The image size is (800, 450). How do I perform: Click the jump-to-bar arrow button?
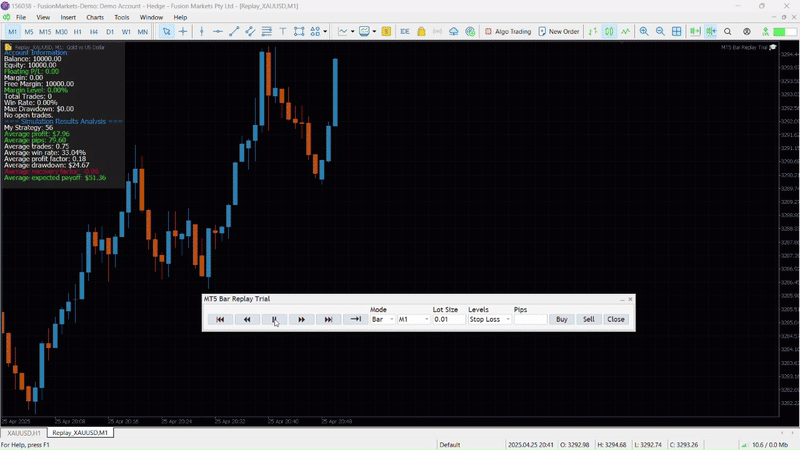point(356,319)
